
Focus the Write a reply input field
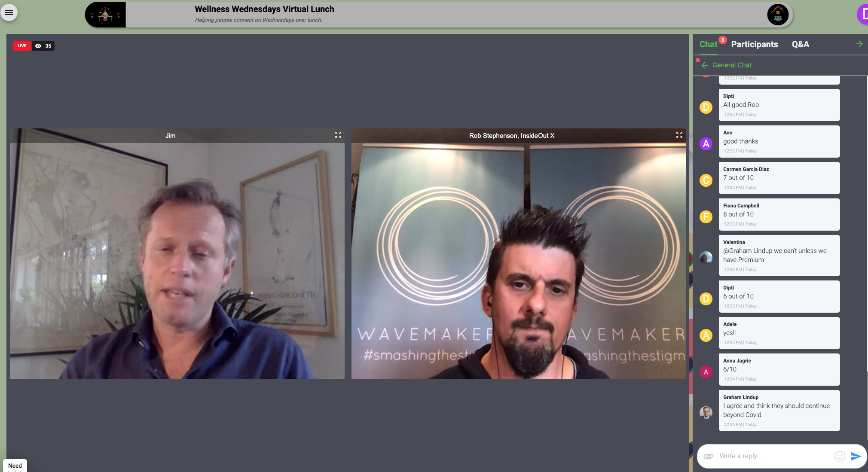(x=773, y=456)
